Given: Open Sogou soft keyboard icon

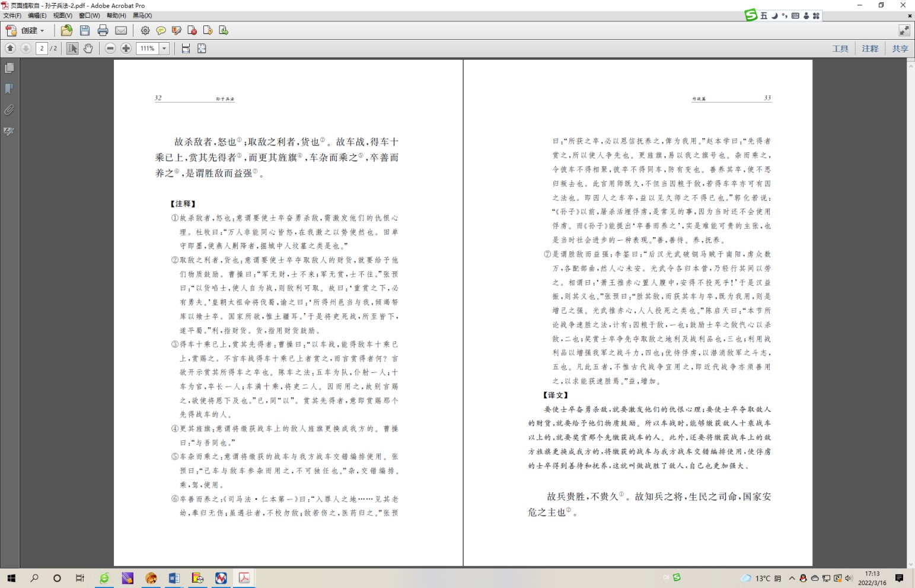Looking at the screenshot, I should (795, 16).
